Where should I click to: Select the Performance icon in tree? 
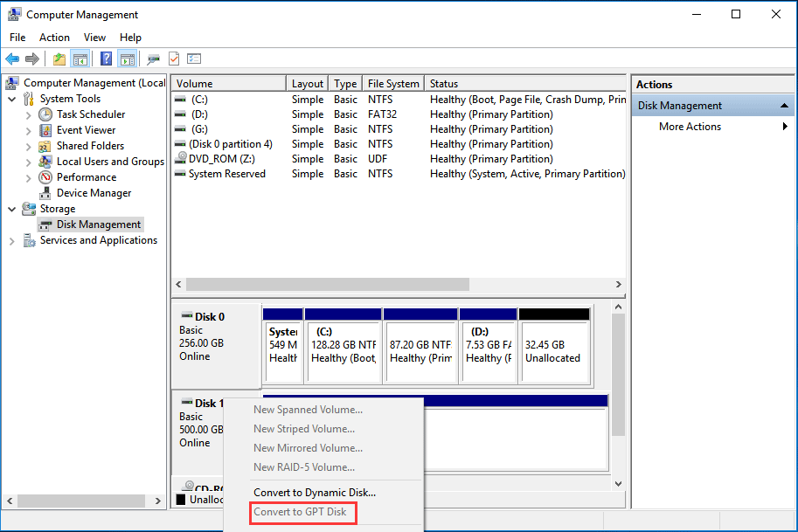coord(45,177)
